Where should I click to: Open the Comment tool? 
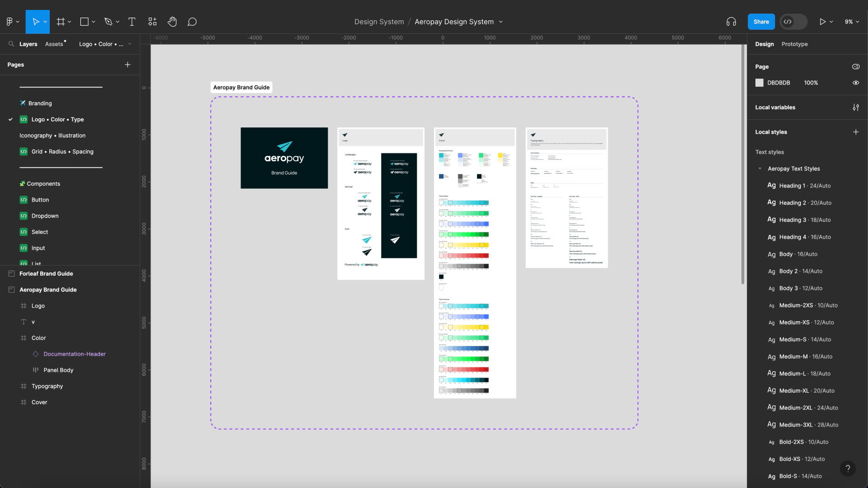click(x=192, y=21)
